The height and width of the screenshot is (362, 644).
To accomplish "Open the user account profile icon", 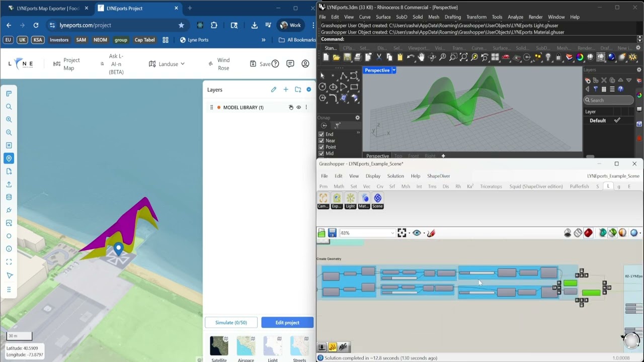I will [x=305, y=64].
